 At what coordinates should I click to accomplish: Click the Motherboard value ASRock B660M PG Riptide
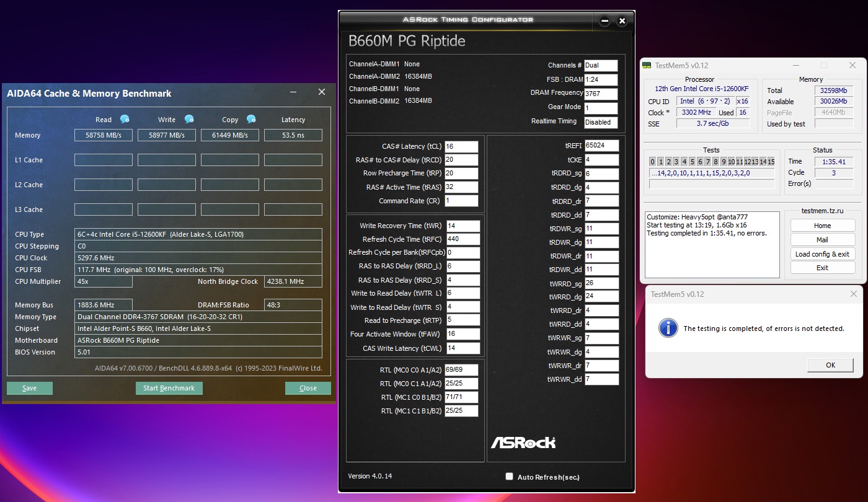point(198,340)
